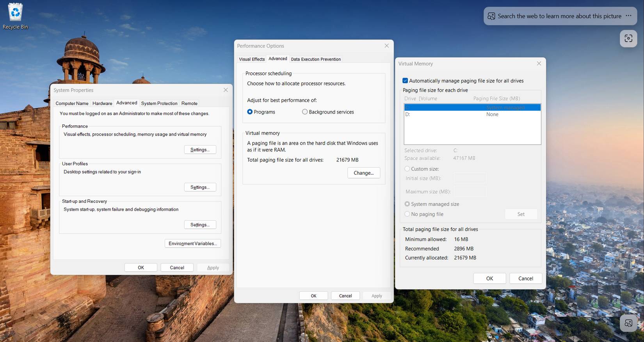Open the three-dot menu in the search banner
The height and width of the screenshot is (342, 644).
(x=628, y=16)
